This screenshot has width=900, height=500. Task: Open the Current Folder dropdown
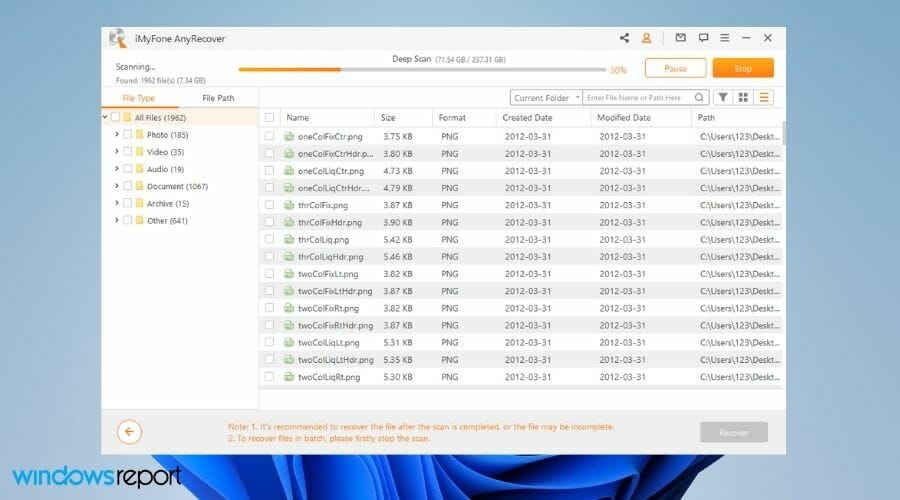(x=546, y=98)
